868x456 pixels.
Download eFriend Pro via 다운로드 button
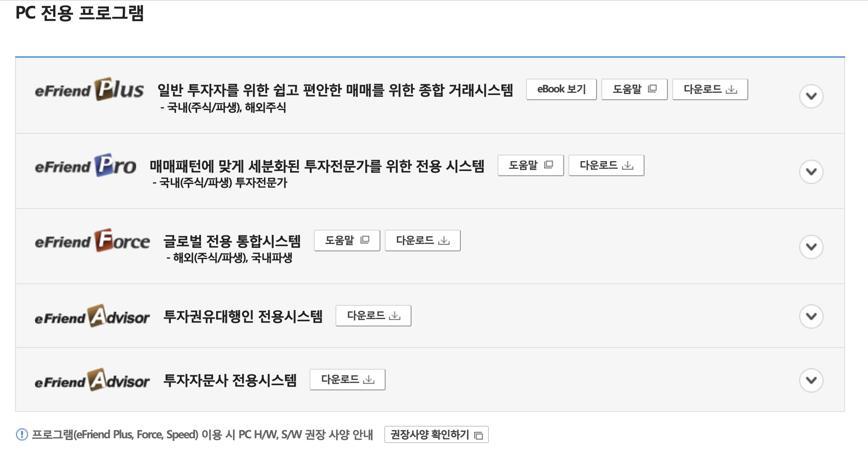click(606, 165)
